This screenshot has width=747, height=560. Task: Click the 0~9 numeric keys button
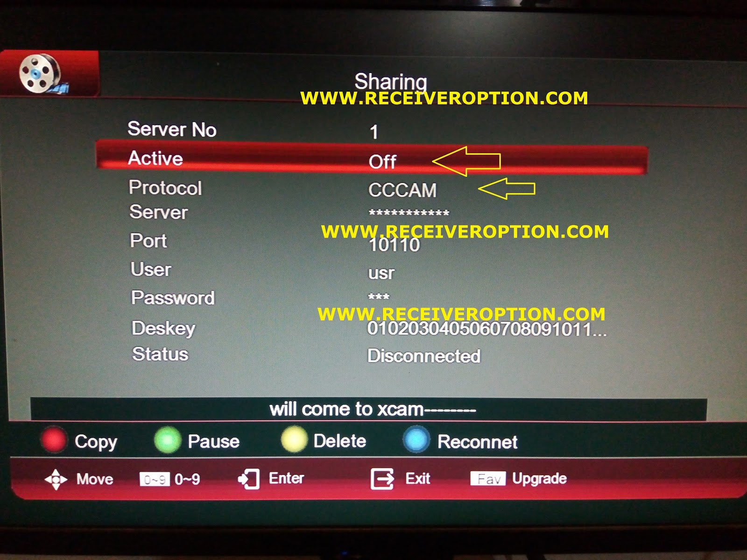(154, 478)
